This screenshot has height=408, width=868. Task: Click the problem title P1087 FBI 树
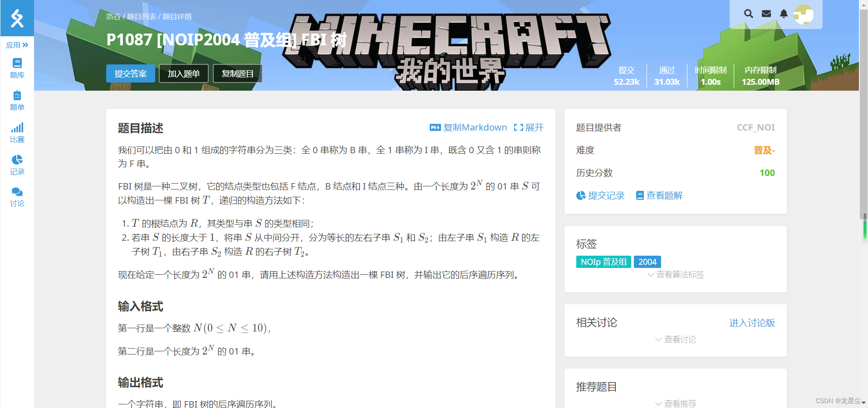[227, 40]
